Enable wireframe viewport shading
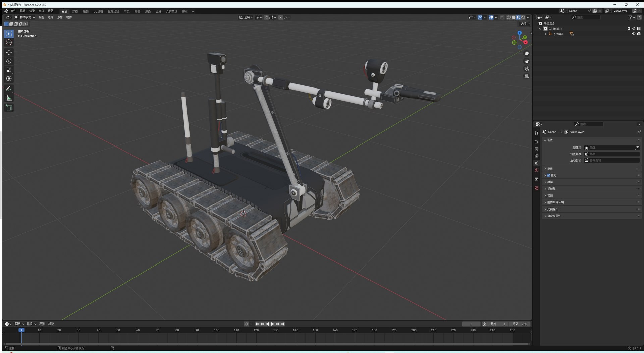 508,17
